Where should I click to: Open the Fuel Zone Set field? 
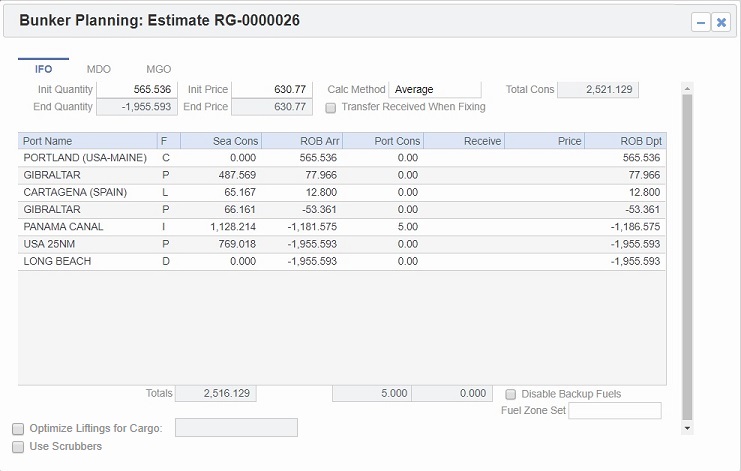point(614,411)
